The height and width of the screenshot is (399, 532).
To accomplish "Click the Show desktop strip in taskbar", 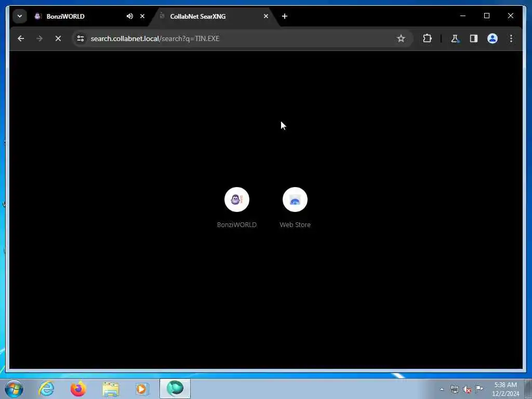I will coord(528,389).
